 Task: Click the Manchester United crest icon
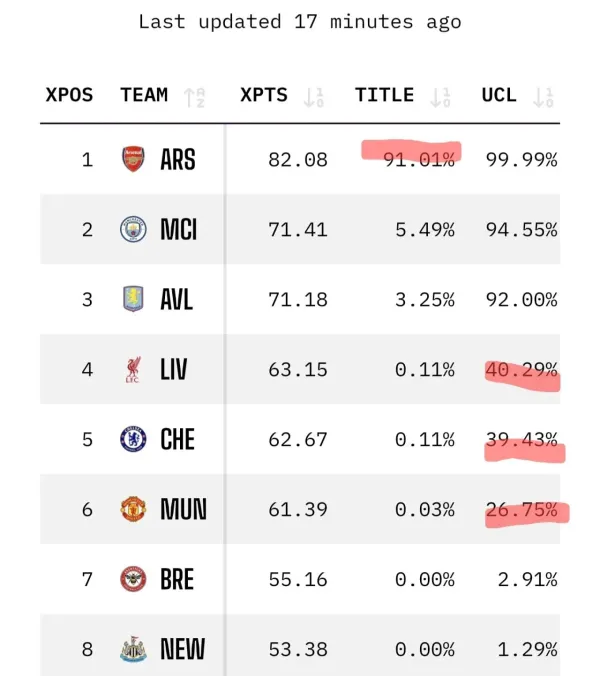133,509
